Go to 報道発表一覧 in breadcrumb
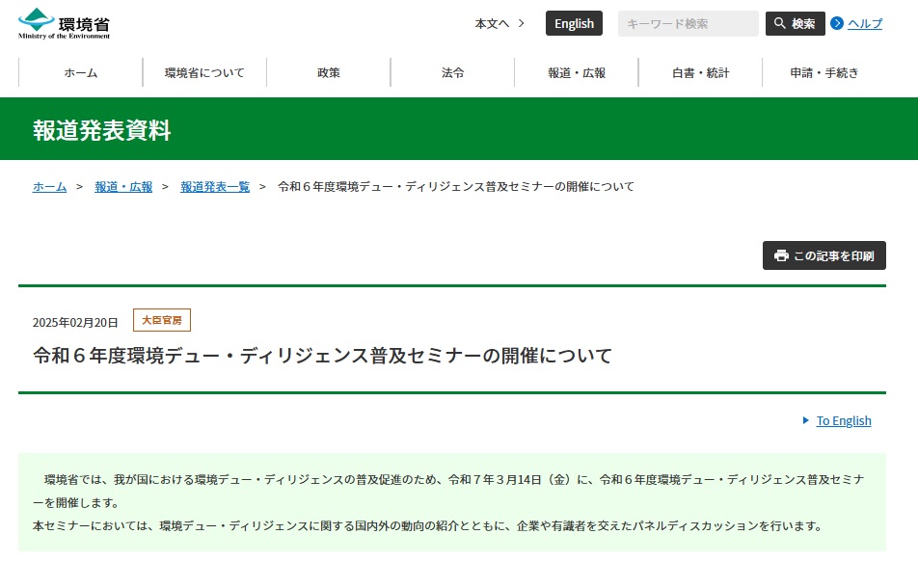Viewport: 918px width, 588px height. tap(215, 187)
